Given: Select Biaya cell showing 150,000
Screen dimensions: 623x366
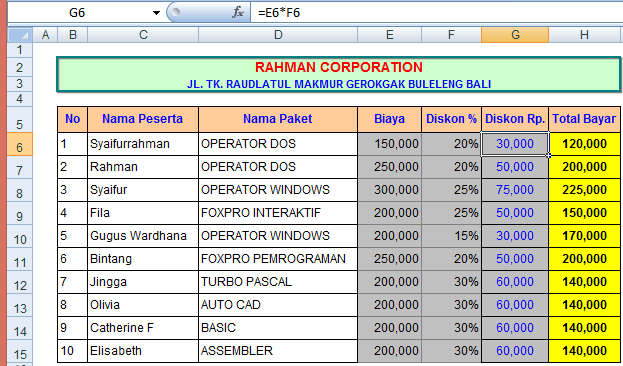Looking at the screenshot, I should click(x=389, y=144).
